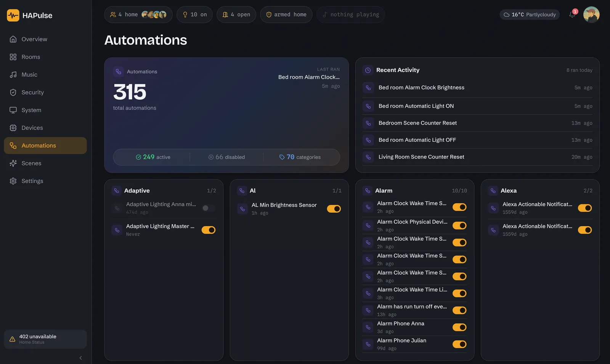Image resolution: width=610 pixels, height=364 pixels.
Task: Disable Alarm has run turn off toggle
Action: (x=459, y=310)
